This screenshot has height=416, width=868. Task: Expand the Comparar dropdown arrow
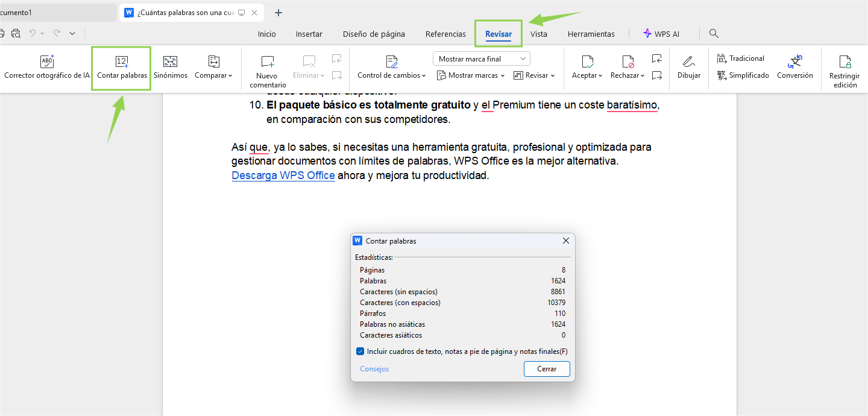pos(230,76)
